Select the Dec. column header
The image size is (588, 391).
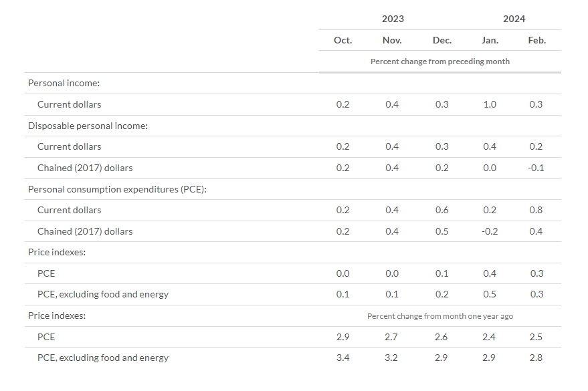(442, 40)
